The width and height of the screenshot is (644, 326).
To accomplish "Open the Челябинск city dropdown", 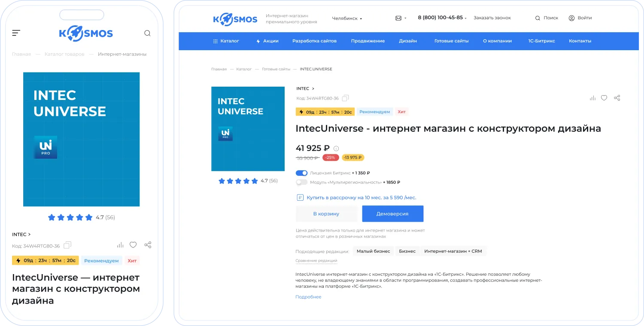I will coord(347,18).
